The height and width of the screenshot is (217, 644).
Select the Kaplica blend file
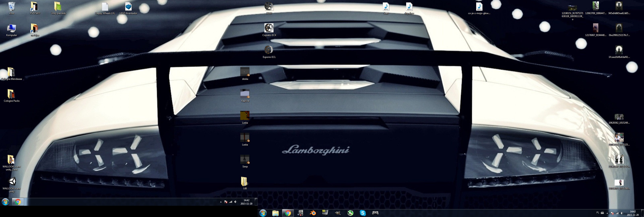pos(245,94)
